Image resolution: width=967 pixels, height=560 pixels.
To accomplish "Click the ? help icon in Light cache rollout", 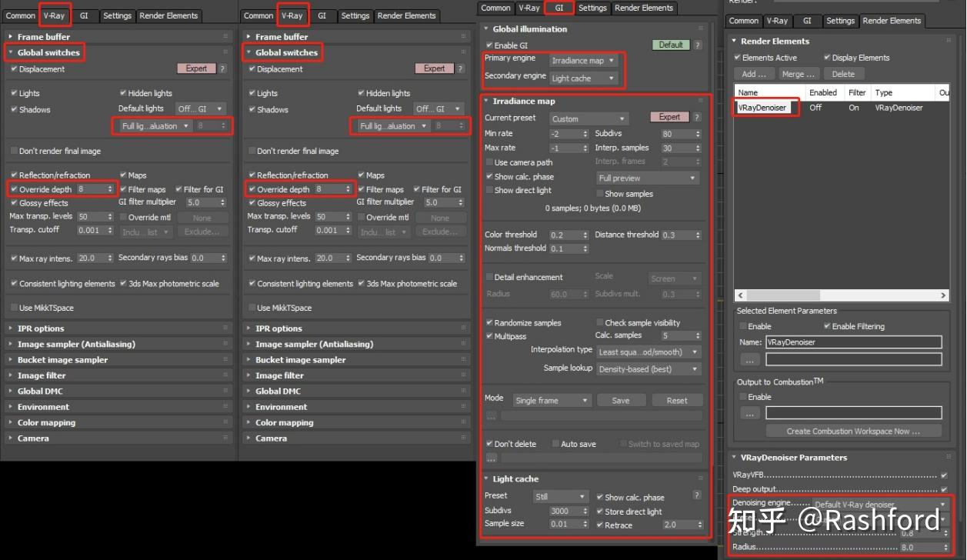I will tap(698, 495).
